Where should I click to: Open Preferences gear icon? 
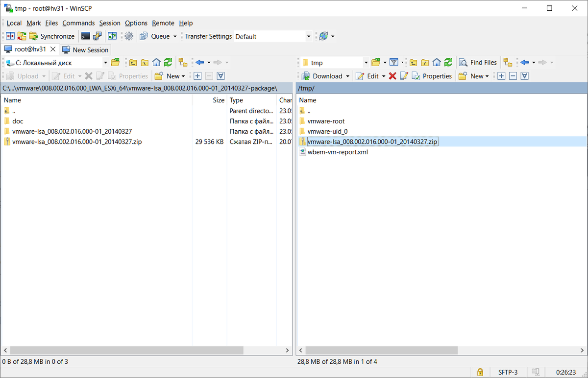[x=129, y=36]
